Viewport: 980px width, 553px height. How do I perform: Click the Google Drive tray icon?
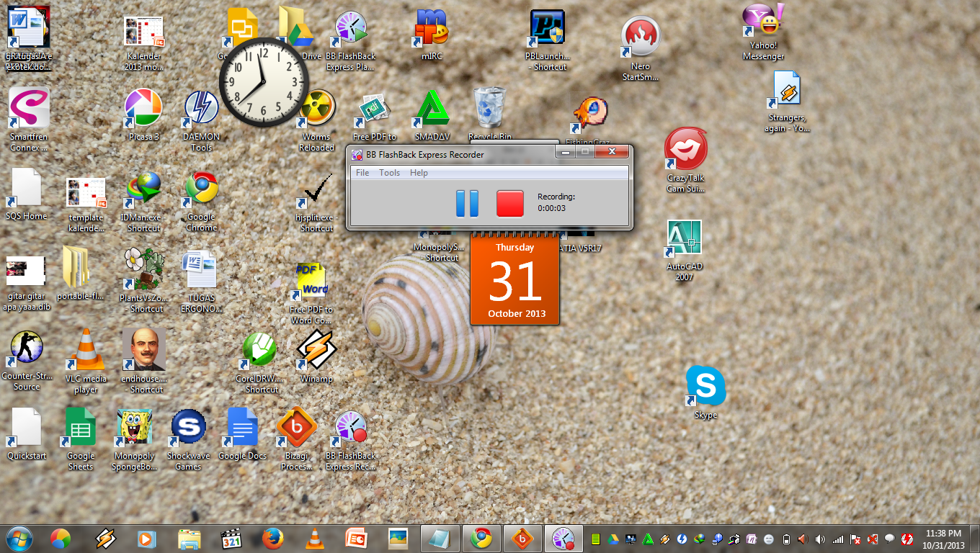click(613, 539)
